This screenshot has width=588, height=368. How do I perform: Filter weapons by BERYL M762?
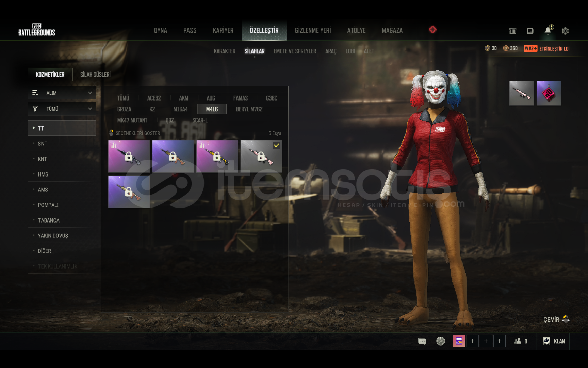point(249,109)
